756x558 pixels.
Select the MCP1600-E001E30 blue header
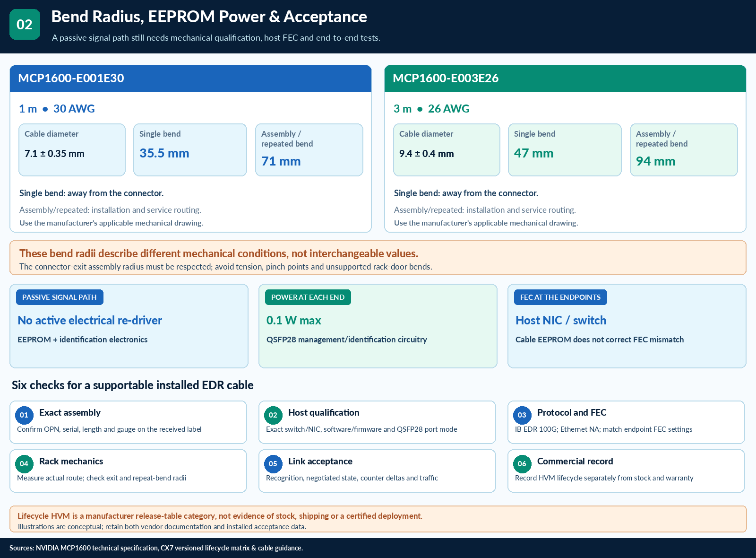point(190,78)
